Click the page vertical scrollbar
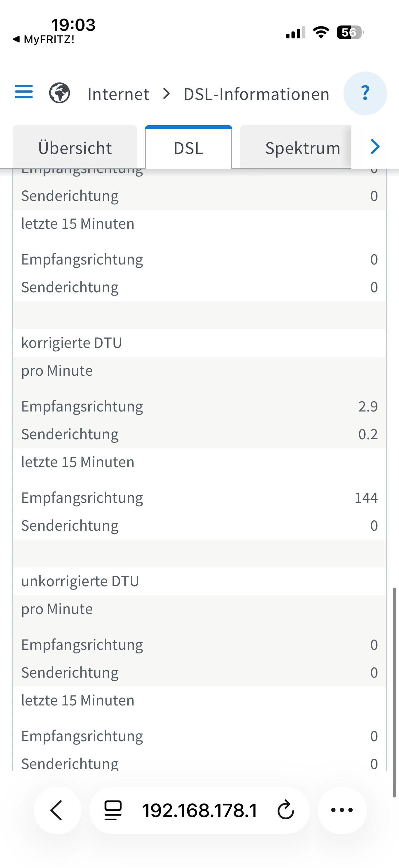The height and width of the screenshot is (868, 399). point(394,692)
